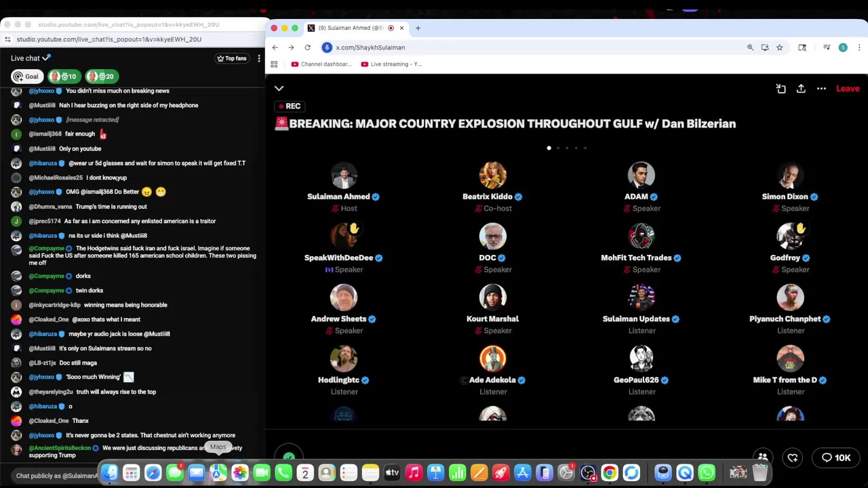The height and width of the screenshot is (488, 868).
Task: Click the Simon Dixon speaker name
Action: 785,197
